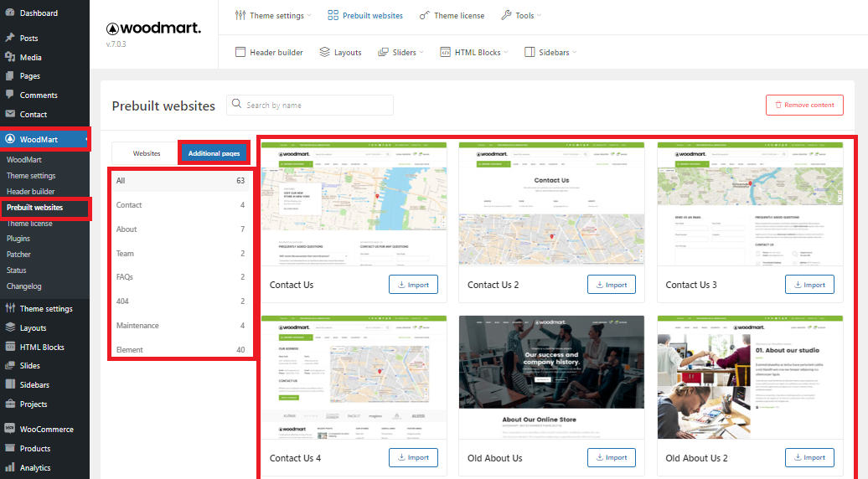This screenshot has width=868, height=479.
Task: Open the Contact Us 3 preview thumbnail
Action: 750,203
